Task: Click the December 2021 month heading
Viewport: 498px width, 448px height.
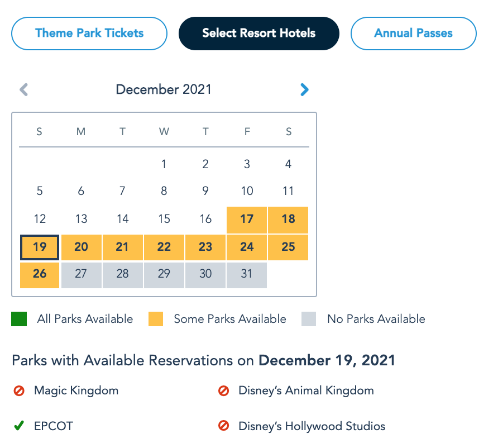Action: click(164, 89)
